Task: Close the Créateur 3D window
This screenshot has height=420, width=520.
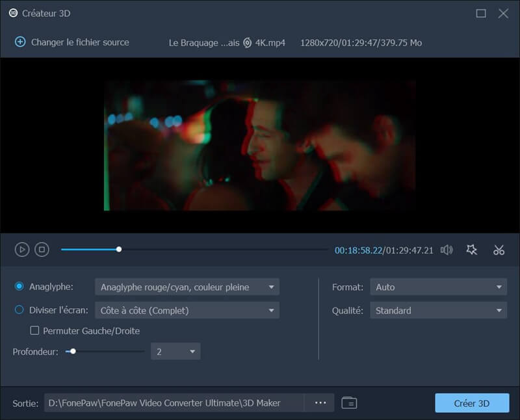Action: tap(503, 13)
